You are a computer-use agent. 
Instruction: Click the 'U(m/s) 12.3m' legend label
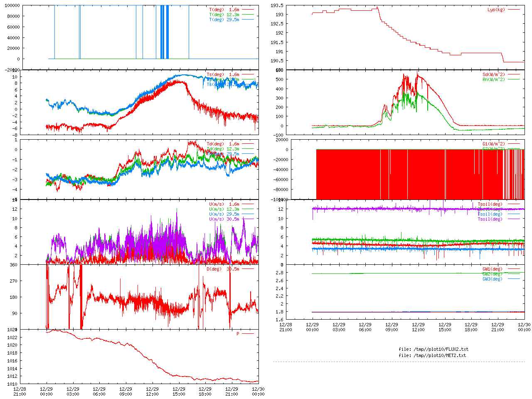click(x=224, y=209)
